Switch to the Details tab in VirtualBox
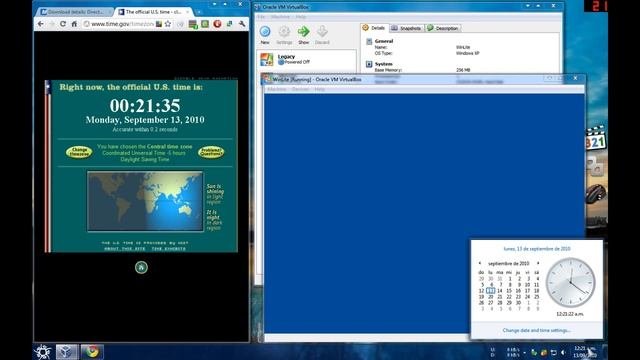The height and width of the screenshot is (360, 640). pos(374,28)
